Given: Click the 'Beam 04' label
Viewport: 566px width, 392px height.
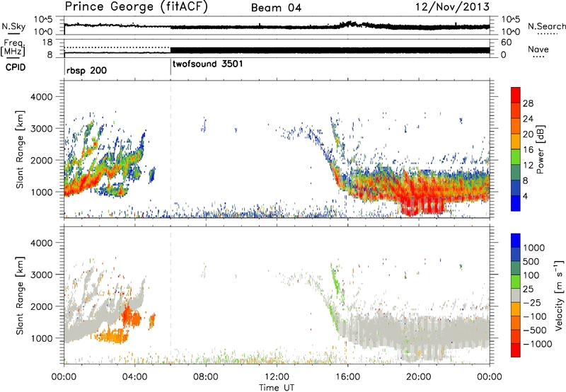Looking at the screenshot, I should (276, 8).
